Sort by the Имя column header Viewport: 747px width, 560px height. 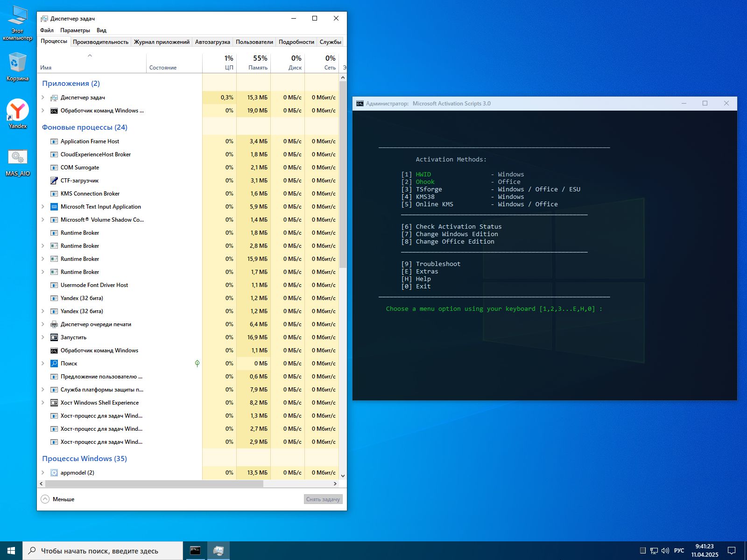pyautogui.click(x=92, y=63)
